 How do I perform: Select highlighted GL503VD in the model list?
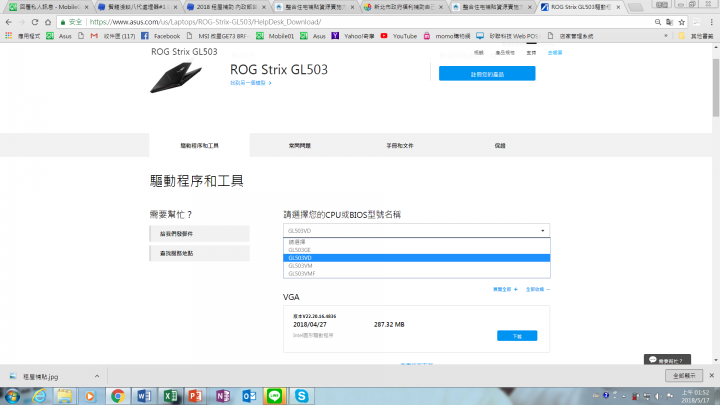coord(416,258)
